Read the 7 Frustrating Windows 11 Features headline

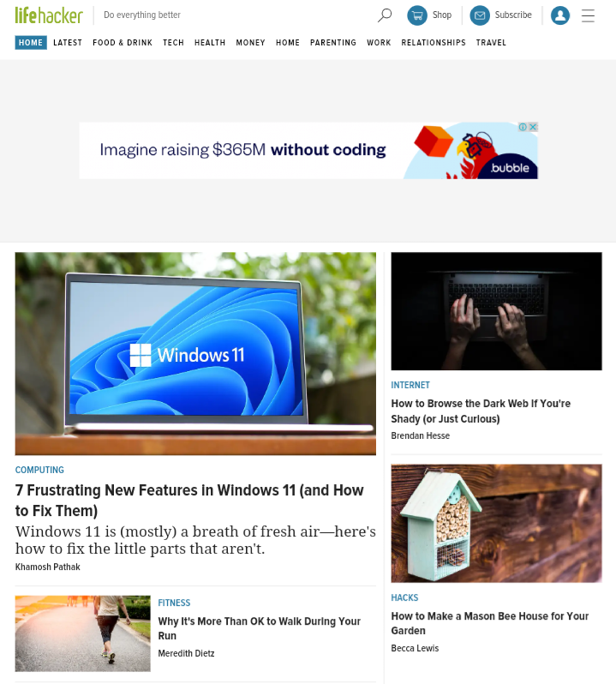click(x=189, y=501)
